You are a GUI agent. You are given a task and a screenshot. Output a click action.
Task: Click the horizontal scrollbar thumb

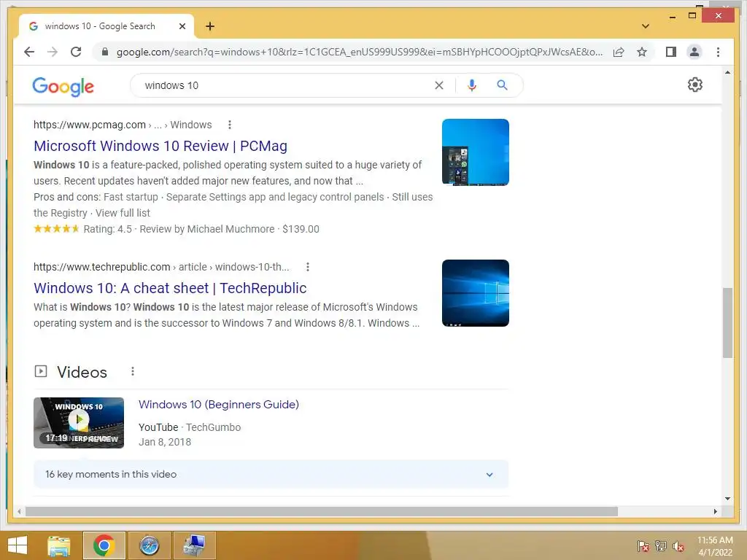pyautogui.click(x=322, y=511)
